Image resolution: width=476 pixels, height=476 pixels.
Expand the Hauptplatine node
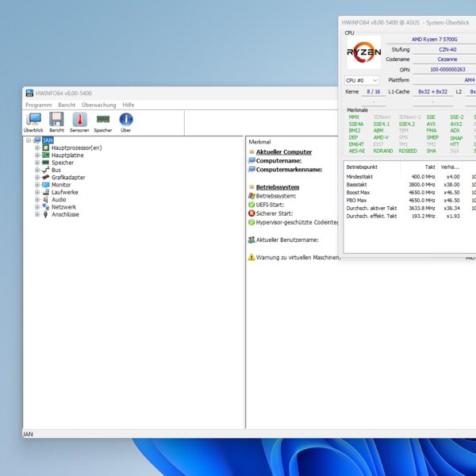(37, 155)
